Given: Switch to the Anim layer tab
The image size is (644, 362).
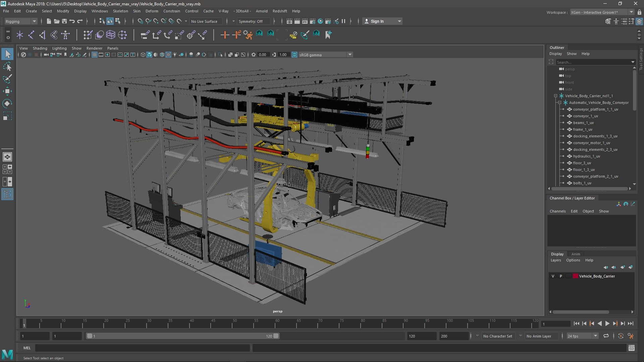Looking at the screenshot, I should pyautogui.click(x=576, y=254).
